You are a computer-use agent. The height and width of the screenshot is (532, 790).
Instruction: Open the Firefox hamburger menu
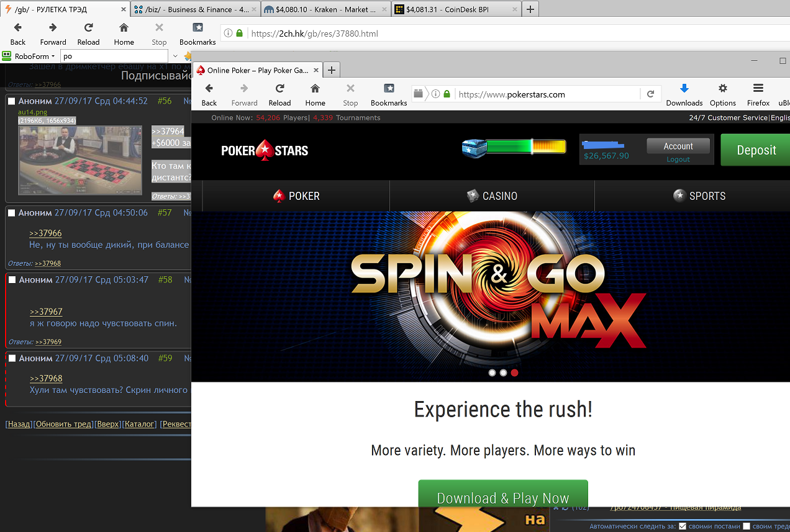(x=758, y=89)
